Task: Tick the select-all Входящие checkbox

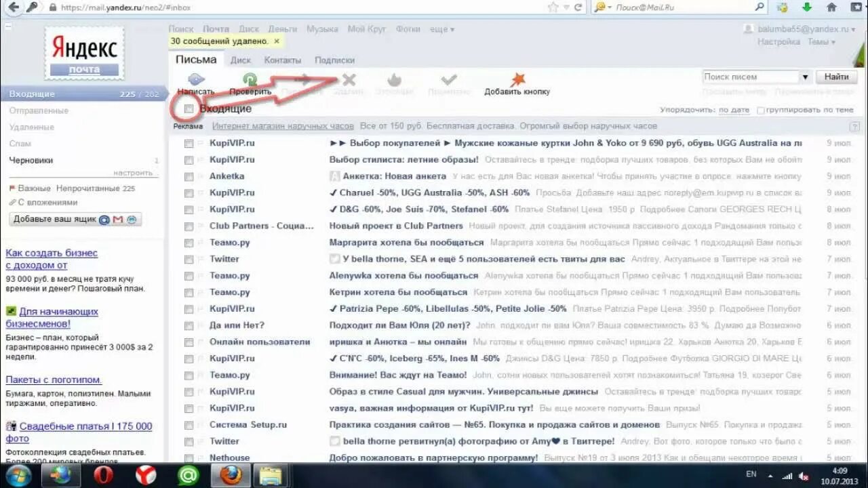Action: (x=189, y=108)
